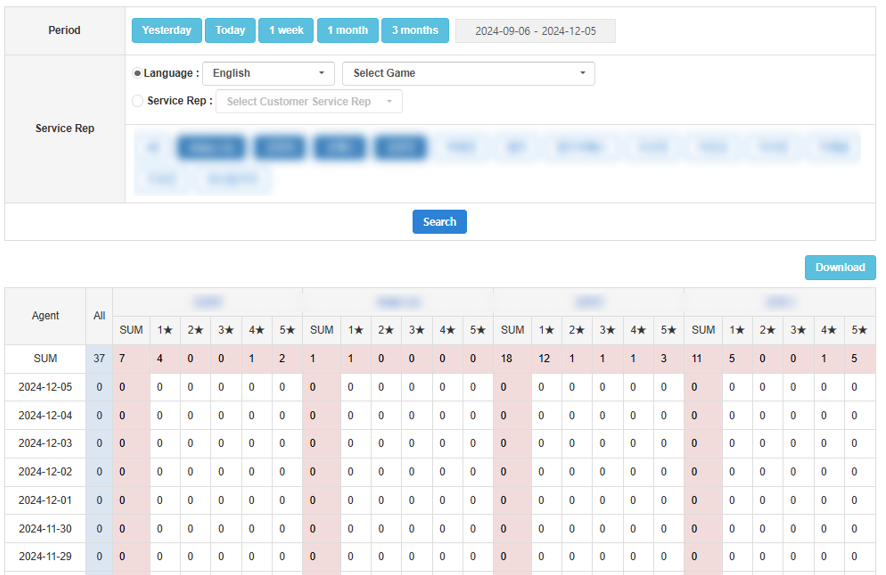Expand the Select Game dropdown
The image size is (886, 575).
(x=468, y=73)
